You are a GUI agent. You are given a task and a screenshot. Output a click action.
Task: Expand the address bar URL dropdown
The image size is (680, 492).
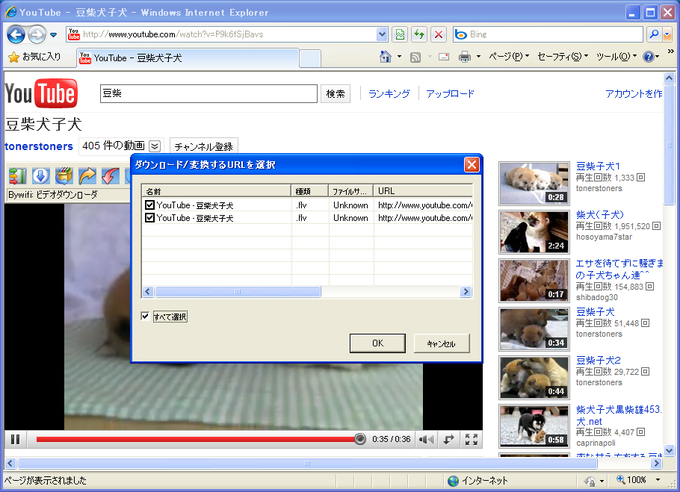(382, 34)
